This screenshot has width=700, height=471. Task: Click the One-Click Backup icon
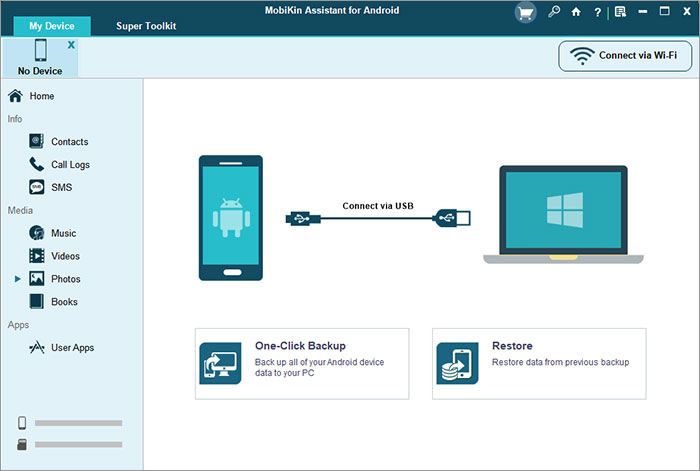[221, 364]
